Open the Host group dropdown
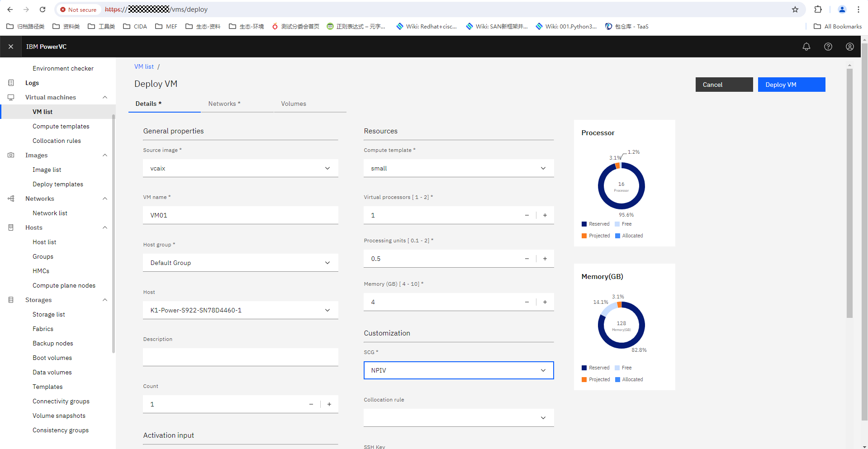The height and width of the screenshot is (449, 868). [241, 263]
